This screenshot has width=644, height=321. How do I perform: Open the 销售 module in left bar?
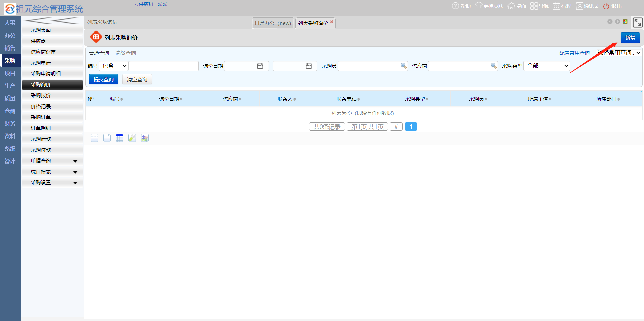tap(10, 48)
